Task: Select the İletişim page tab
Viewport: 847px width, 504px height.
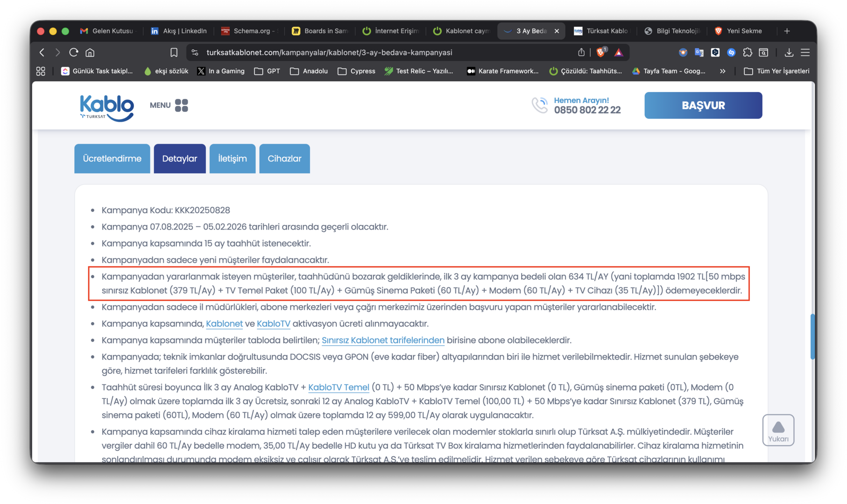Action: pyautogui.click(x=233, y=159)
